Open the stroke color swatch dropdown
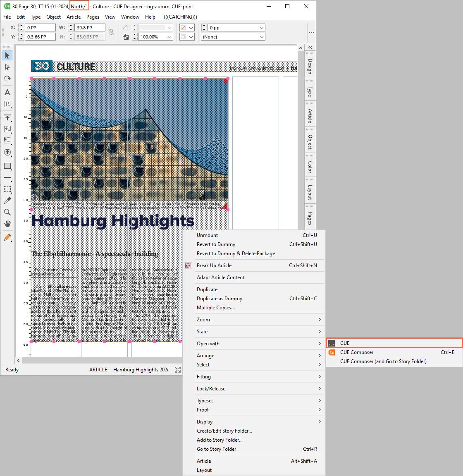 click(191, 28)
